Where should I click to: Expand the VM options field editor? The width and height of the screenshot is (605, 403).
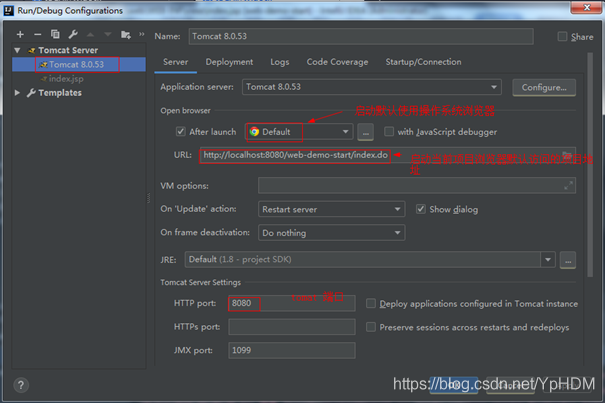(568, 186)
